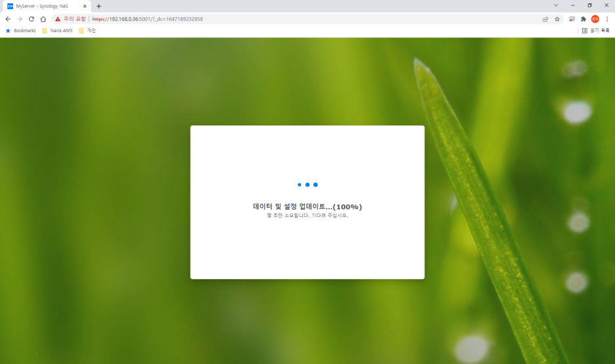
Task: Open the 개인 bookmark folder
Action: 87,31
